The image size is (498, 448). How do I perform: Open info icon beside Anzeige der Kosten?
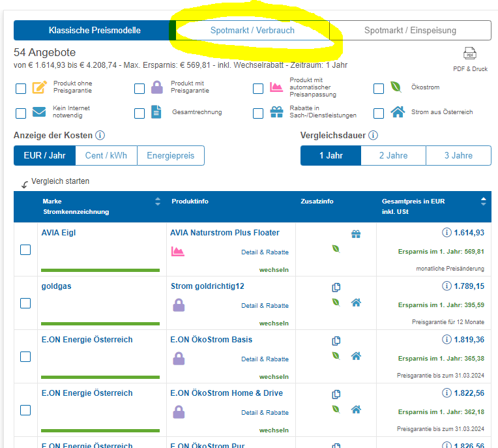coord(100,136)
